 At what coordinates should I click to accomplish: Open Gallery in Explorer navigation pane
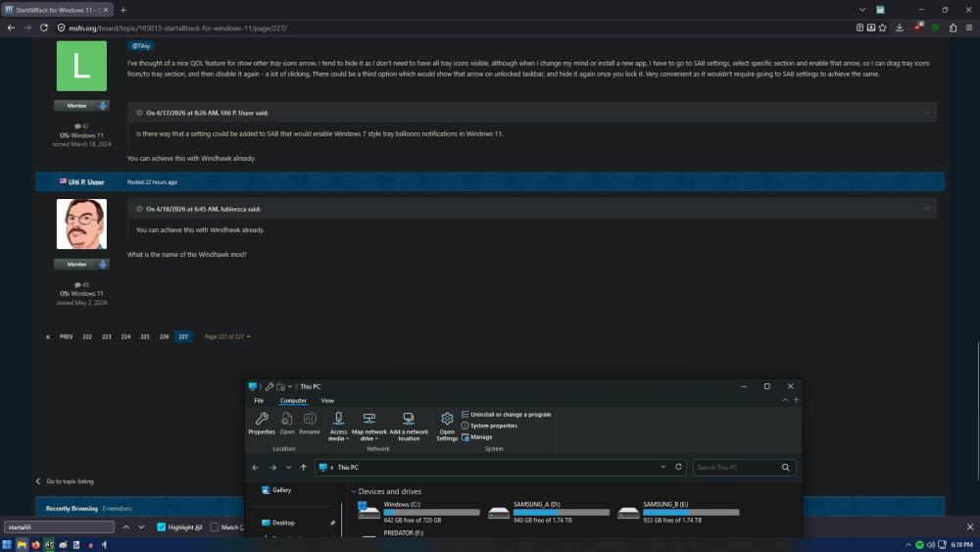click(275, 490)
